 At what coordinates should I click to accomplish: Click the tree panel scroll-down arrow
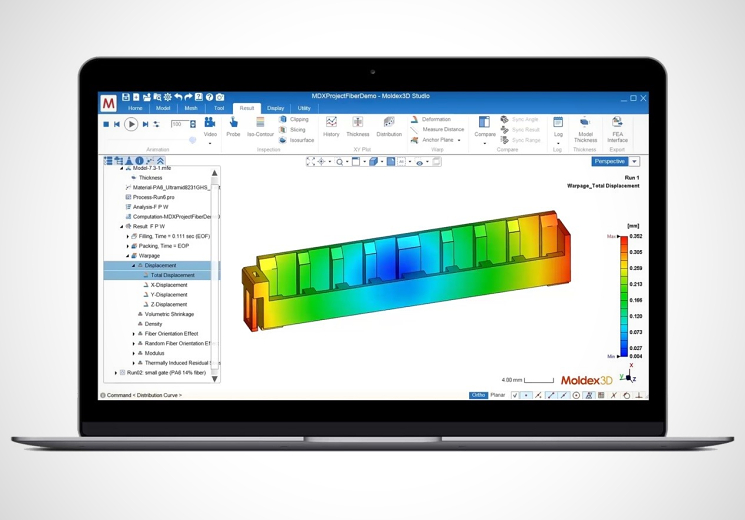tap(215, 379)
